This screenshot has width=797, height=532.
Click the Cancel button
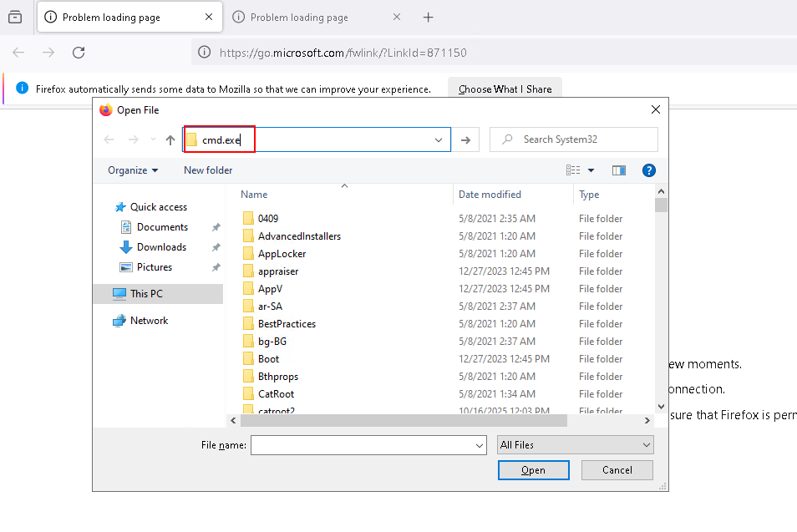[617, 470]
